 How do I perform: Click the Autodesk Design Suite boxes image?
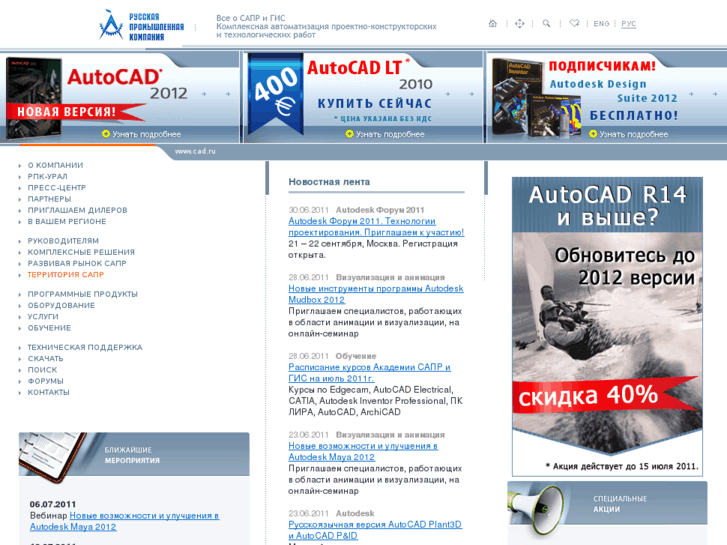(536, 99)
